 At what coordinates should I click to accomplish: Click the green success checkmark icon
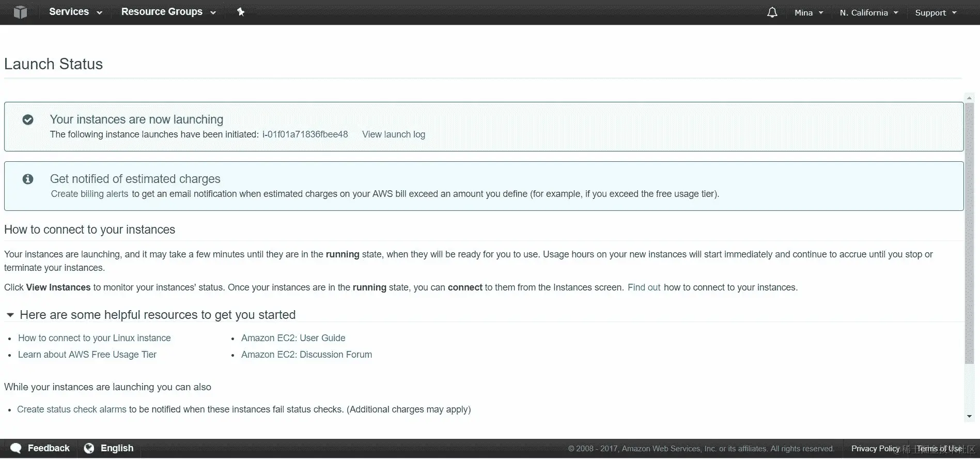28,120
